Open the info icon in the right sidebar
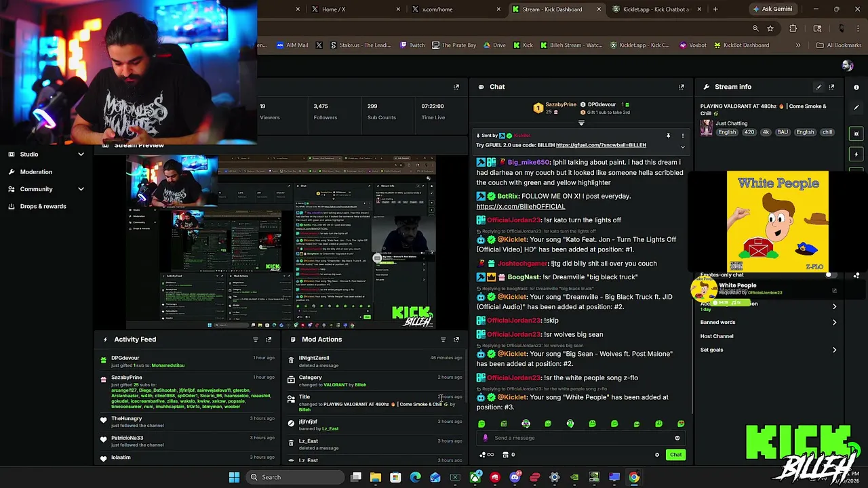This screenshot has height=488, width=868. [856, 87]
